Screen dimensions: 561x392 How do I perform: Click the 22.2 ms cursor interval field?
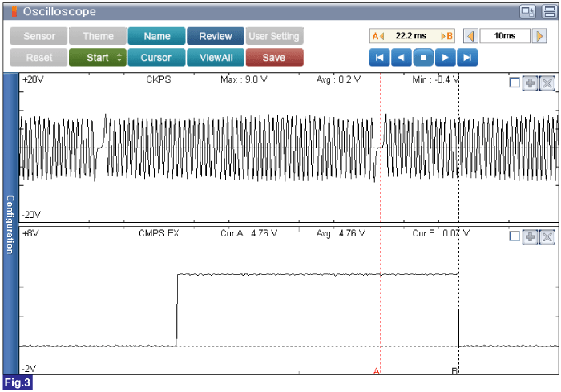412,36
